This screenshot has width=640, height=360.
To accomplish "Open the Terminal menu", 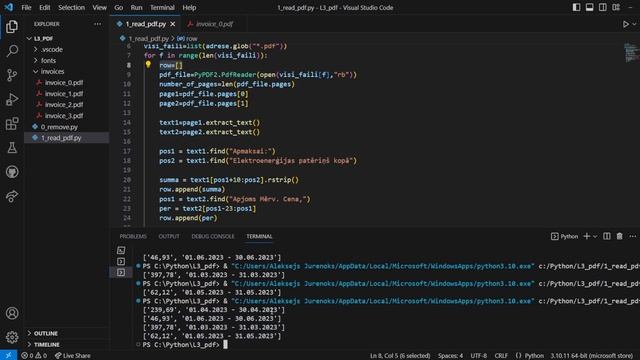I will coord(162,7).
